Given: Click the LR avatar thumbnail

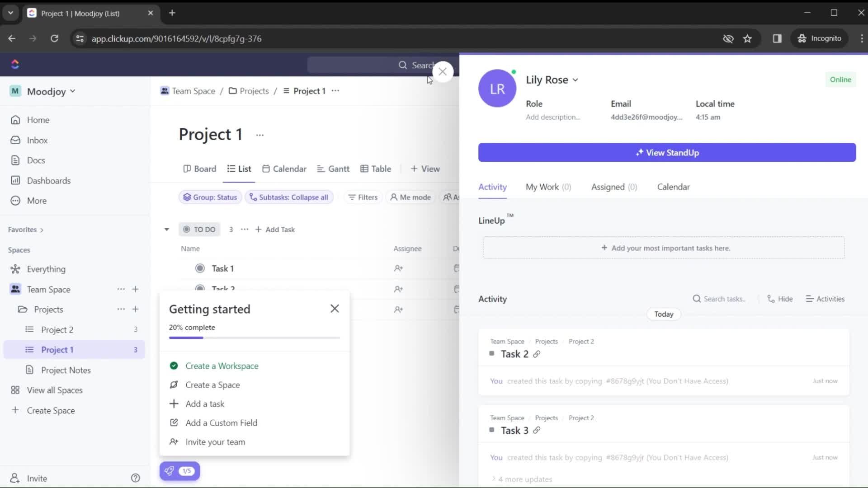Looking at the screenshot, I should 497,89.
